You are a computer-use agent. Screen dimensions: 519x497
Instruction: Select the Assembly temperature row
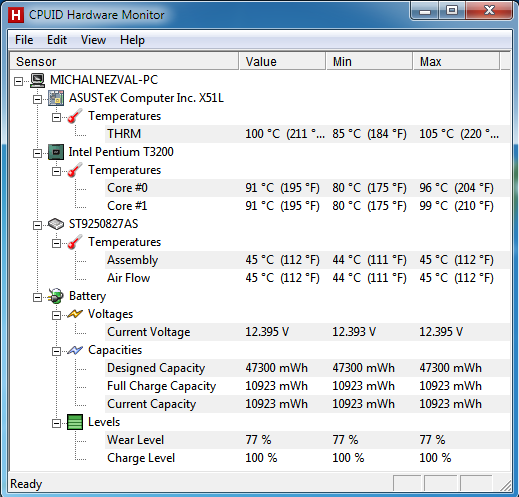[x=307, y=260]
